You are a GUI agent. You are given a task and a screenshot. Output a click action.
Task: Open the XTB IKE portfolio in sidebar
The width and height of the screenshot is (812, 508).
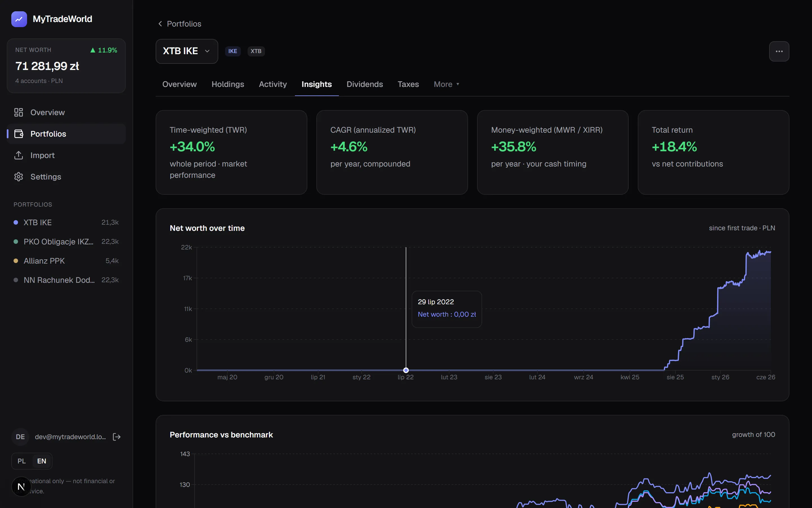tap(66, 222)
